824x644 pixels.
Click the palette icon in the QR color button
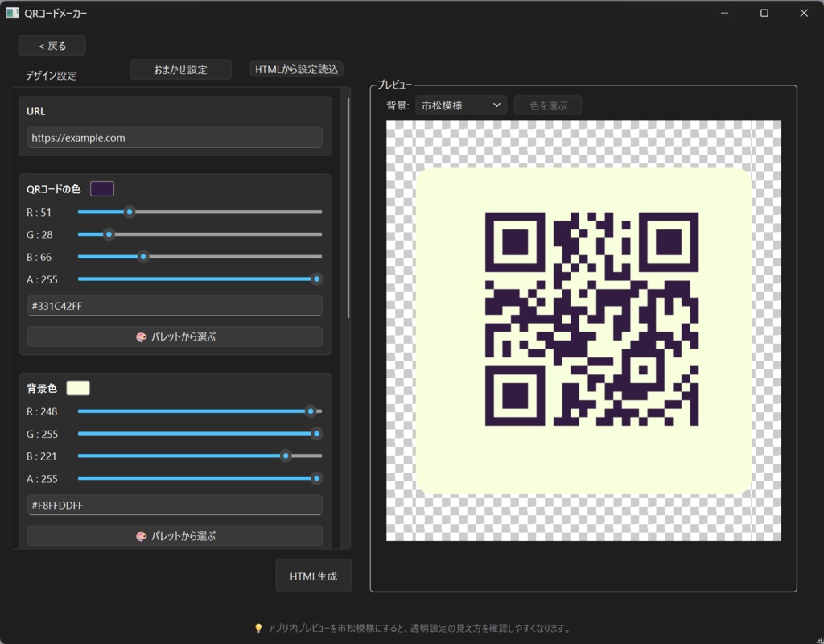141,337
